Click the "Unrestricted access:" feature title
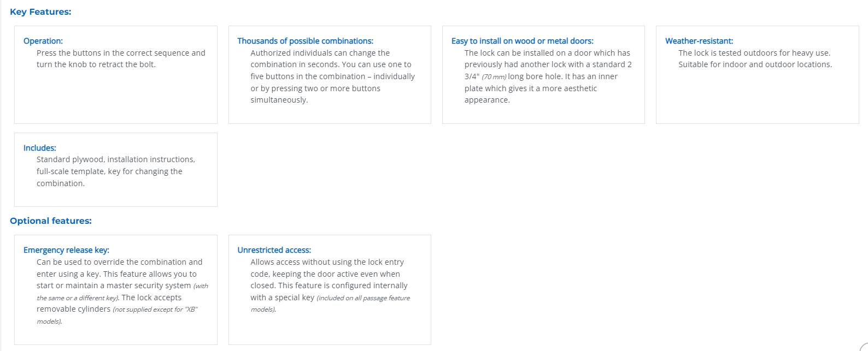 point(274,250)
